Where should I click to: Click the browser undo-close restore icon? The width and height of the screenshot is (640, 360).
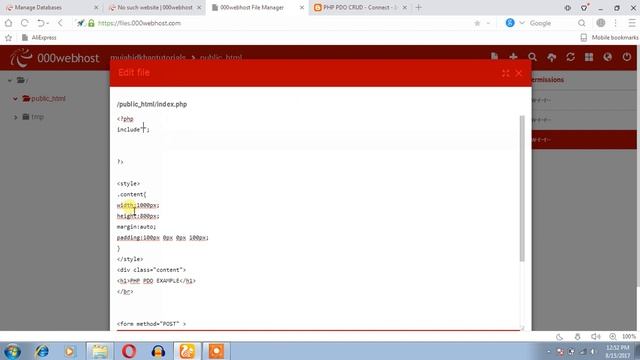point(42,23)
